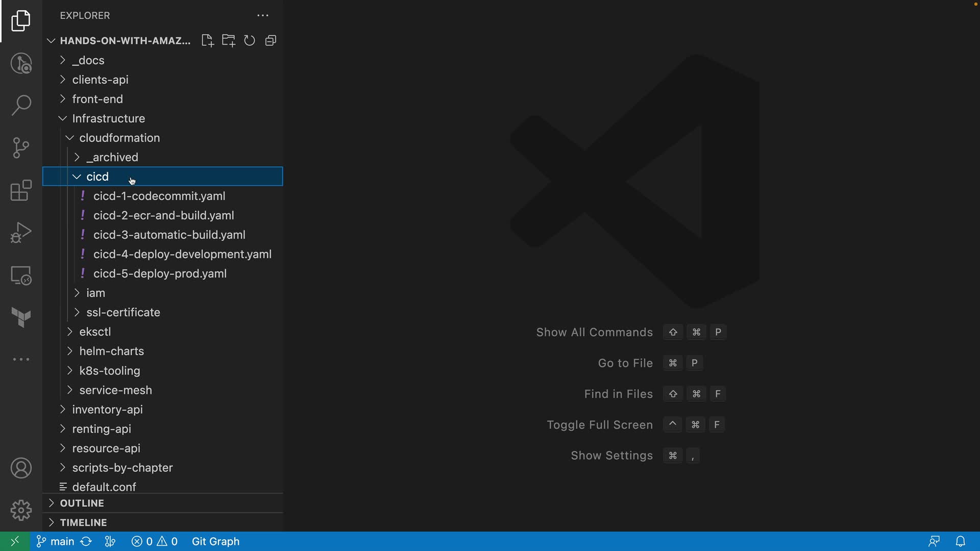Click Git Graph in status bar
This screenshot has height=551, width=980.
pyautogui.click(x=215, y=541)
